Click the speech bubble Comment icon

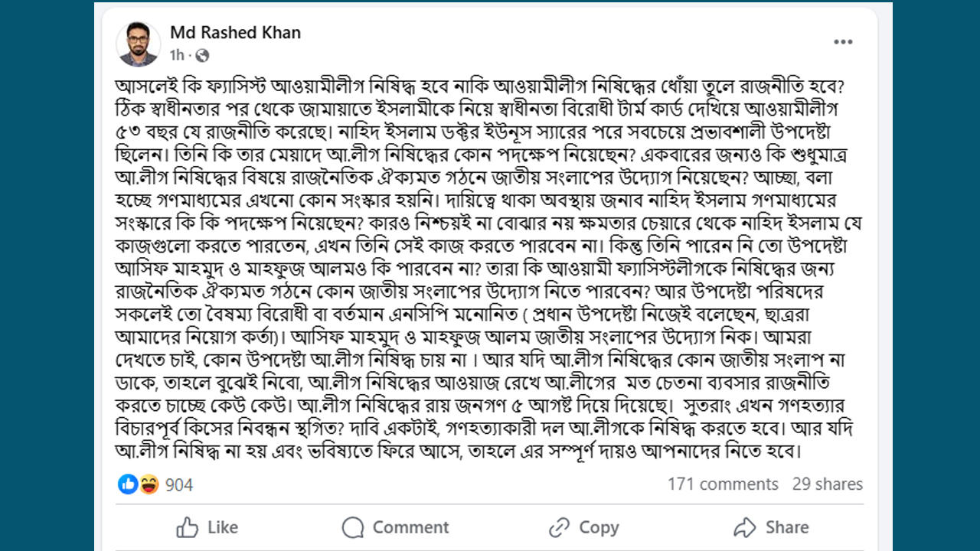click(x=353, y=527)
